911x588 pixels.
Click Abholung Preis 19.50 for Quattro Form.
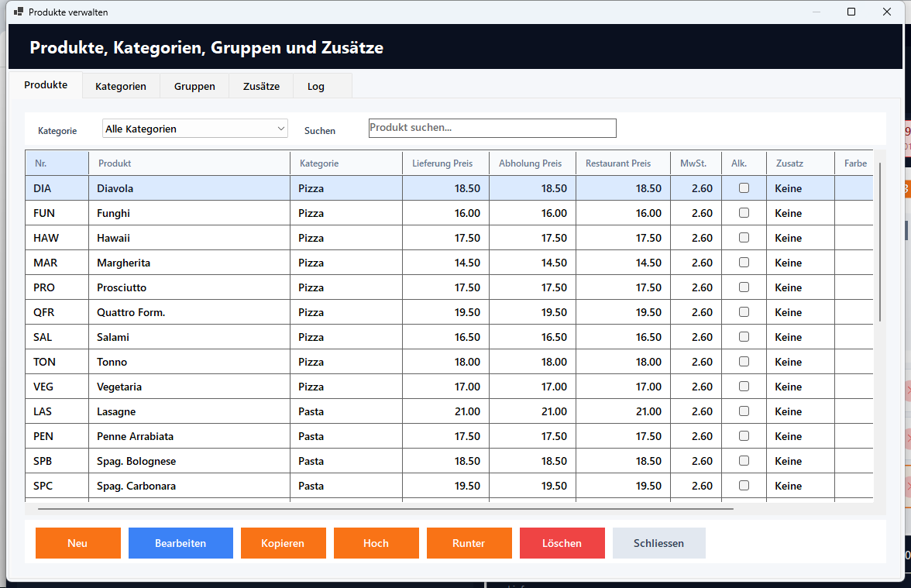click(x=532, y=313)
